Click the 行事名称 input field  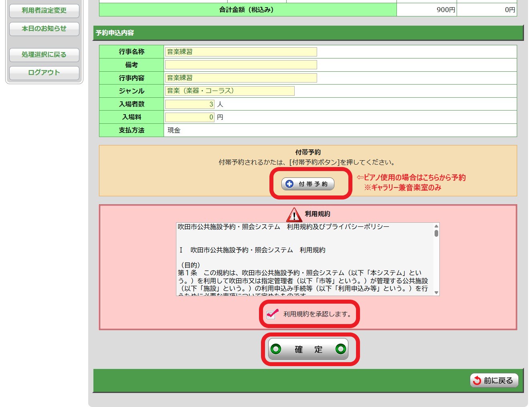point(241,52)
